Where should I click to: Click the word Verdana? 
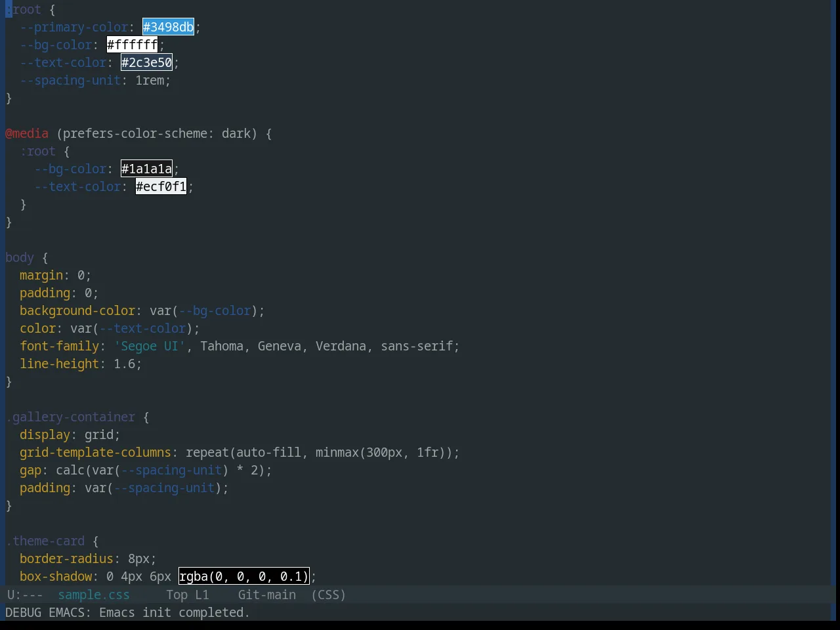click(341, 346)
